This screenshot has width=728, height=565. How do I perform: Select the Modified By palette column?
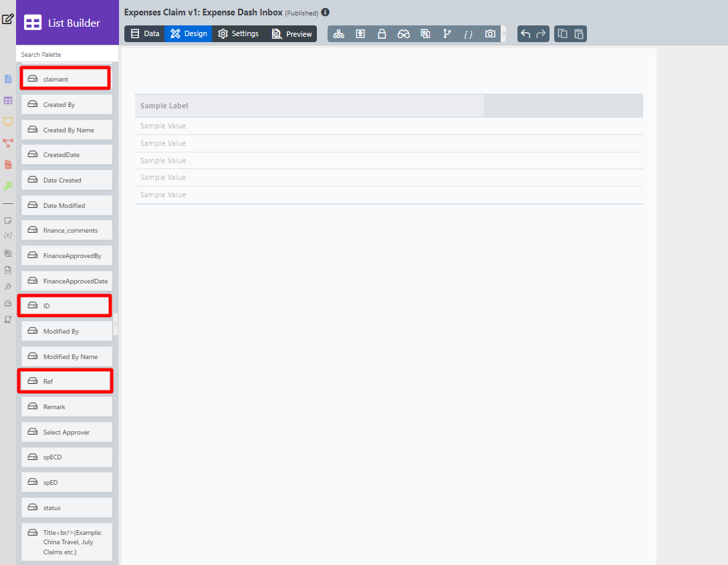pyautogui.click(x=67, y=331)
